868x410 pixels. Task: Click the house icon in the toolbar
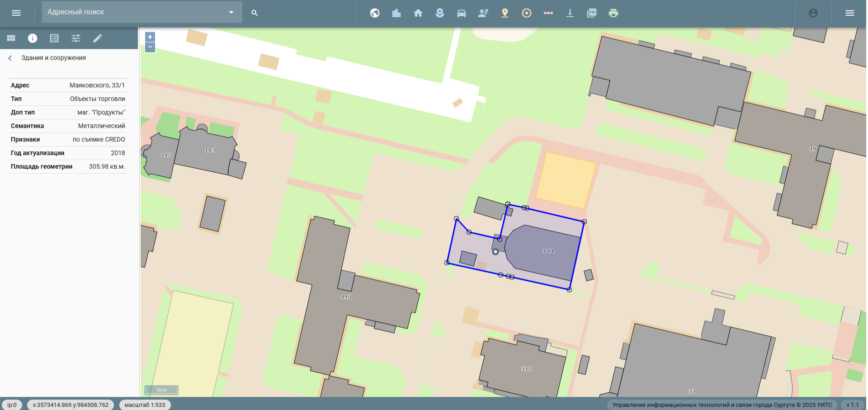coord(418,13)
